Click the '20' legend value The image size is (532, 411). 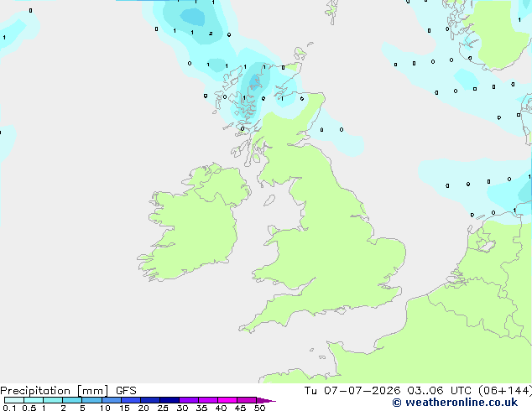click(143, 408)
